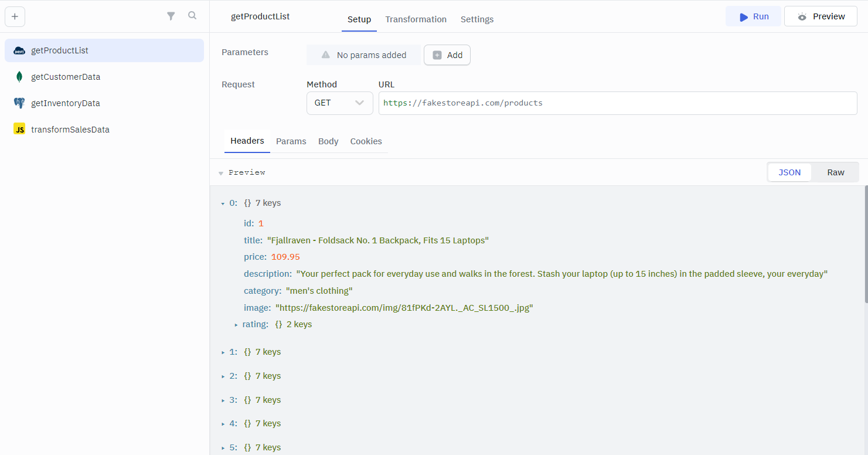868x455 pixels.
Task: Switch preview to JSON view
Action: tap(789, 172)
